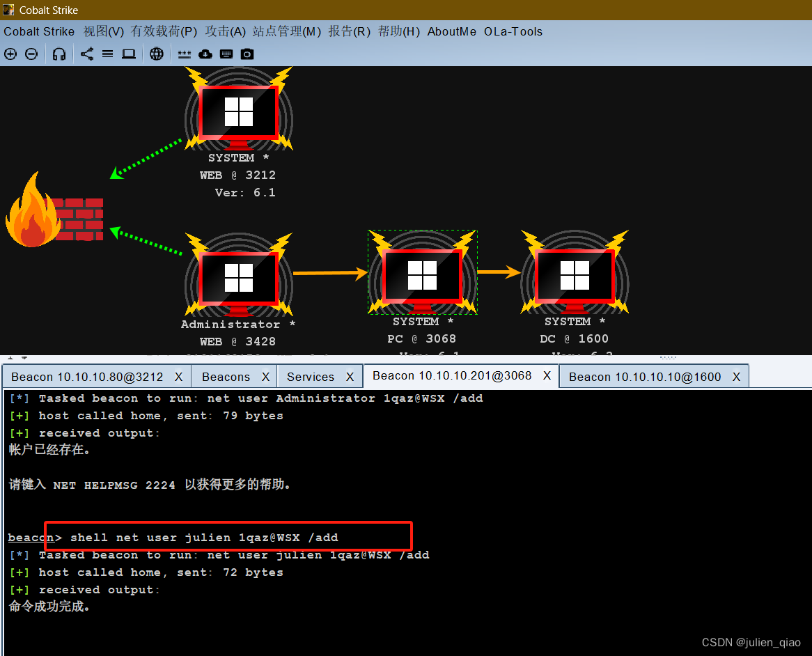Click the '帐户已经存在。' output line
This screenshot has height=656, width=812.
tap(50, 449)
